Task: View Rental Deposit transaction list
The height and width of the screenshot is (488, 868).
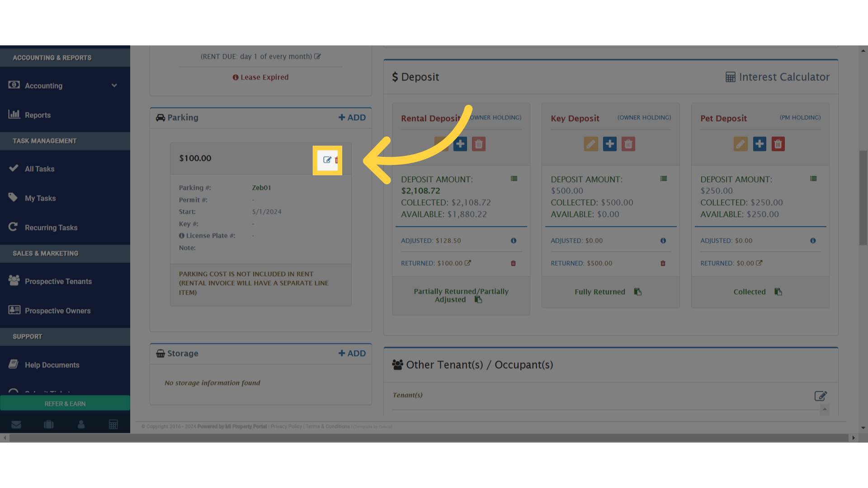Action: 514,178
